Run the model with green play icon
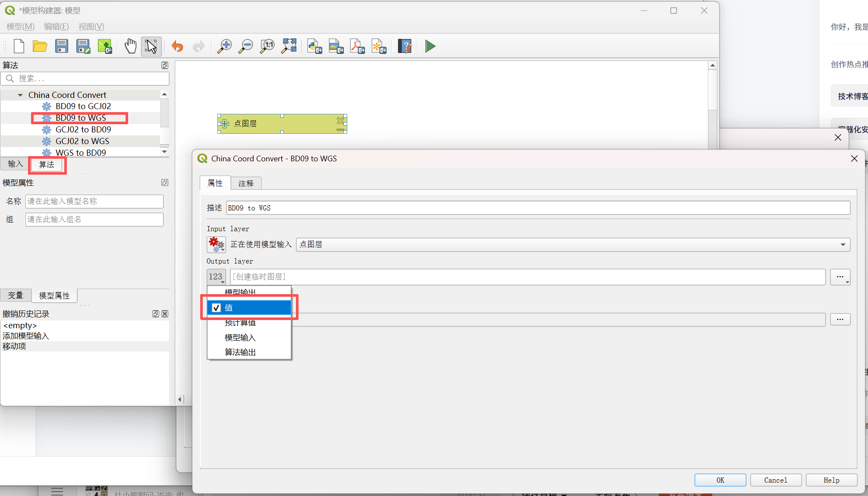 point(430,46)
